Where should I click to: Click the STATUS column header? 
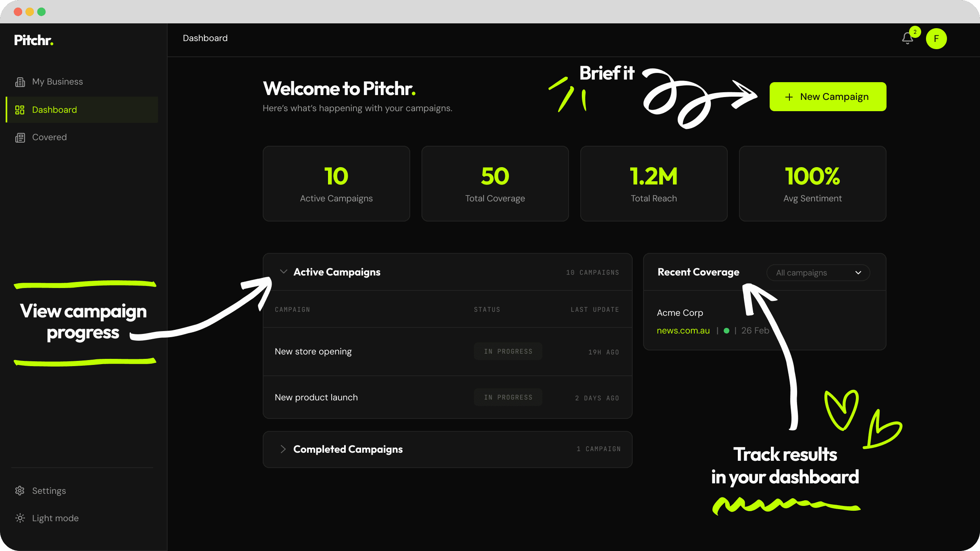pyautogui.click(x=487, y=310)
